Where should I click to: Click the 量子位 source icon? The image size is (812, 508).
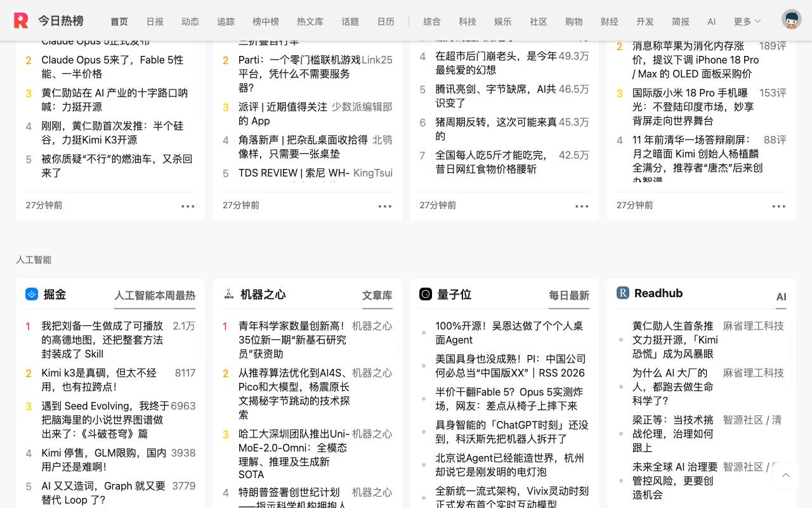[x=426, y=294]
